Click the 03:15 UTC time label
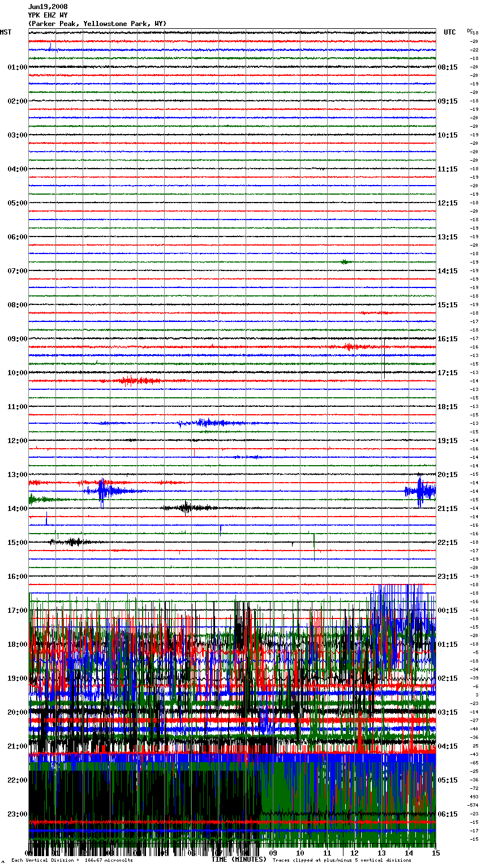481x868 pixels. (x=448, y=712)
